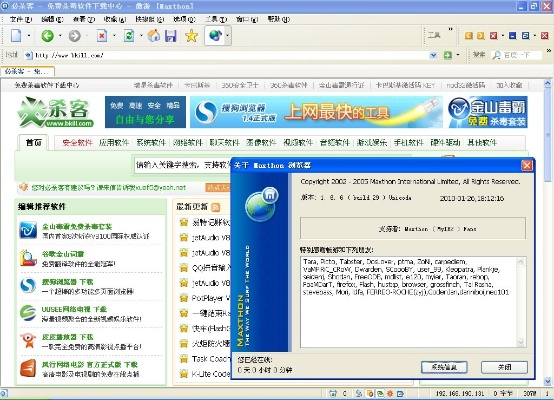Click the site keyword search box on the page
Image resolution: width=554 pixels, height=400 pixels.
[183, 165]
